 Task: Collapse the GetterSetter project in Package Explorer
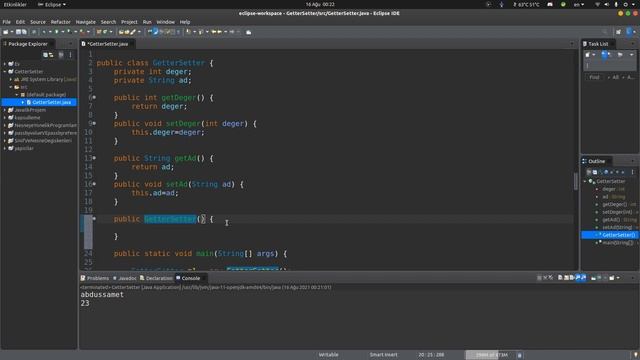point(5,71)
